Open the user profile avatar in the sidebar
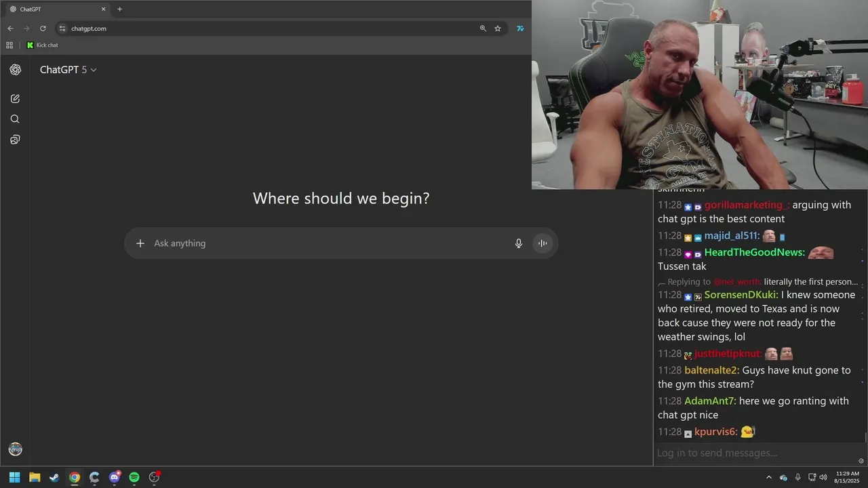Screen dimensions: 868x488 (15, 449)
